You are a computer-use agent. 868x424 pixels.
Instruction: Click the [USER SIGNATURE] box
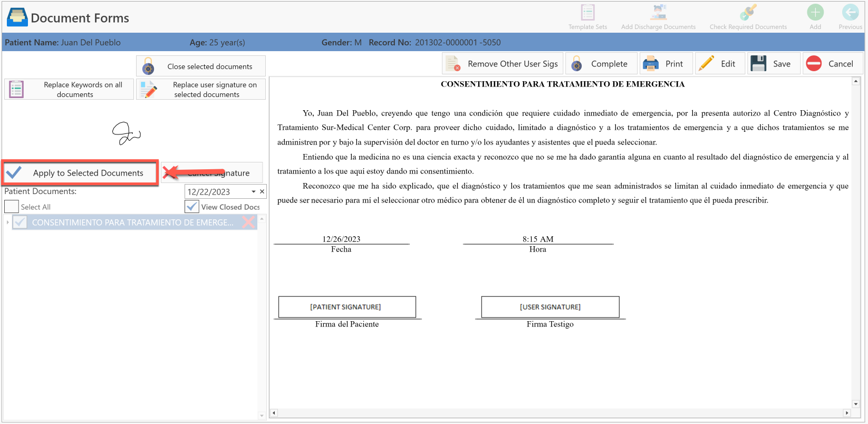pyautogui.click(x=550, y=307)
